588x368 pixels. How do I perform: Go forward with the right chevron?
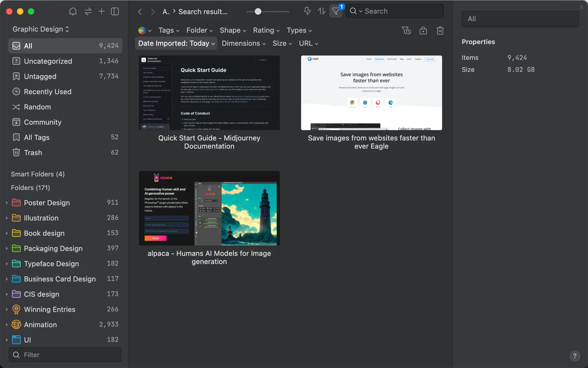[x=153, y=12]
